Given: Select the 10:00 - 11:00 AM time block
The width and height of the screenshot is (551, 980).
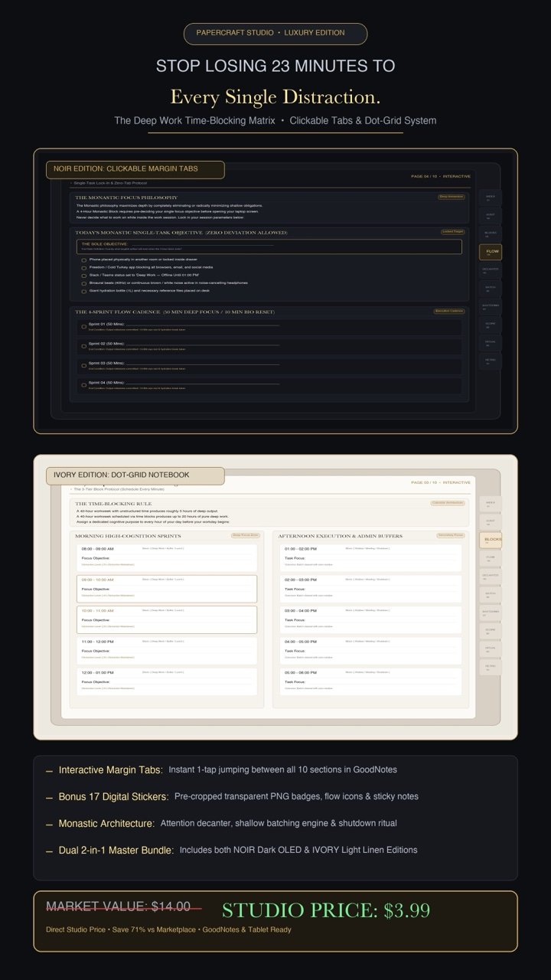Looking at the screenshot, I should click(167, 619).
